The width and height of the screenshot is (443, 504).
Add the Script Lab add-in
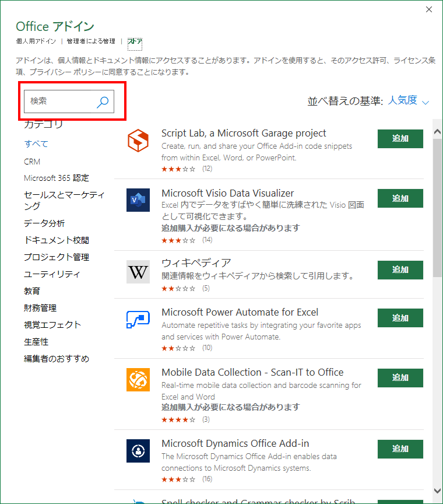[x=400, y=138]
